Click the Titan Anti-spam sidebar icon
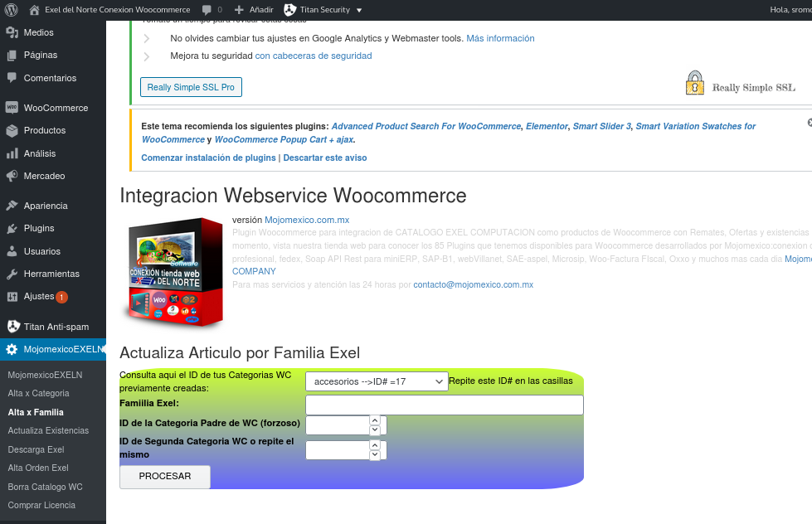The width and height of the screenshot is (812, 524). point(13,326)
